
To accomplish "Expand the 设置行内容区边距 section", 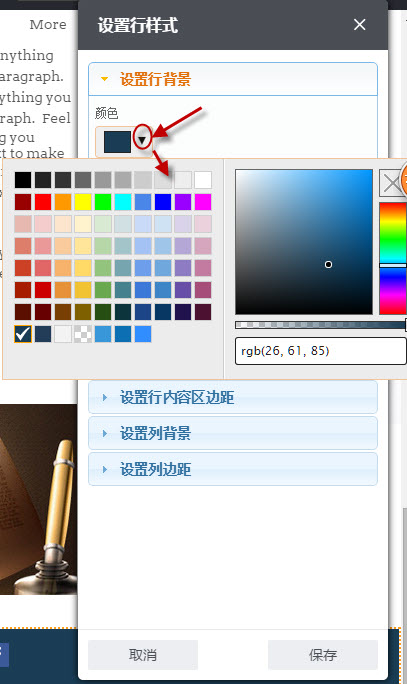I will (233, 397).
